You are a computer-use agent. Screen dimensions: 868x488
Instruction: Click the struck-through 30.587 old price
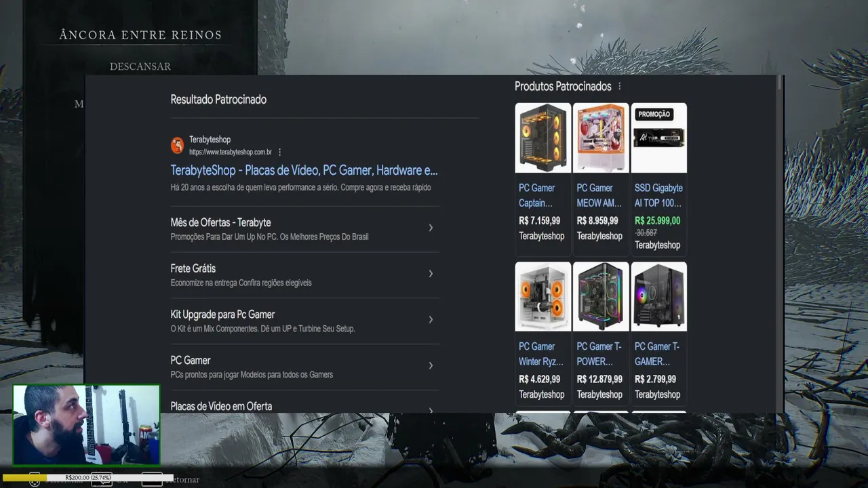646,232
